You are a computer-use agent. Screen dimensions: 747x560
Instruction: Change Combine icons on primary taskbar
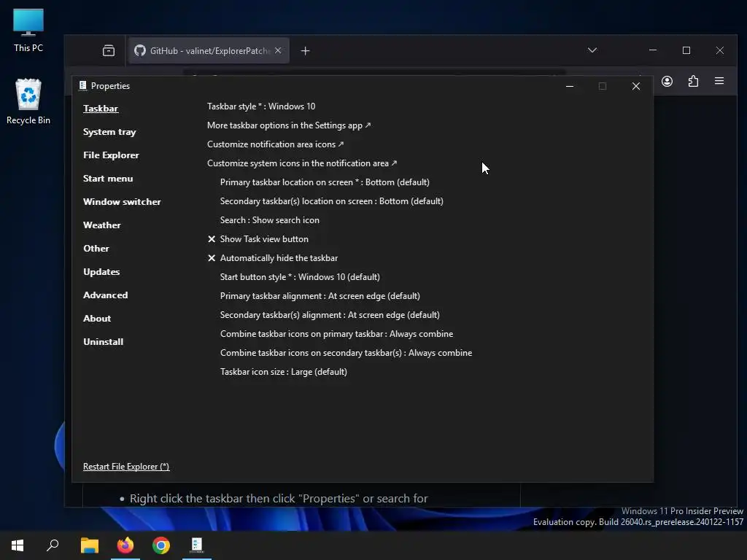[336, 334]
